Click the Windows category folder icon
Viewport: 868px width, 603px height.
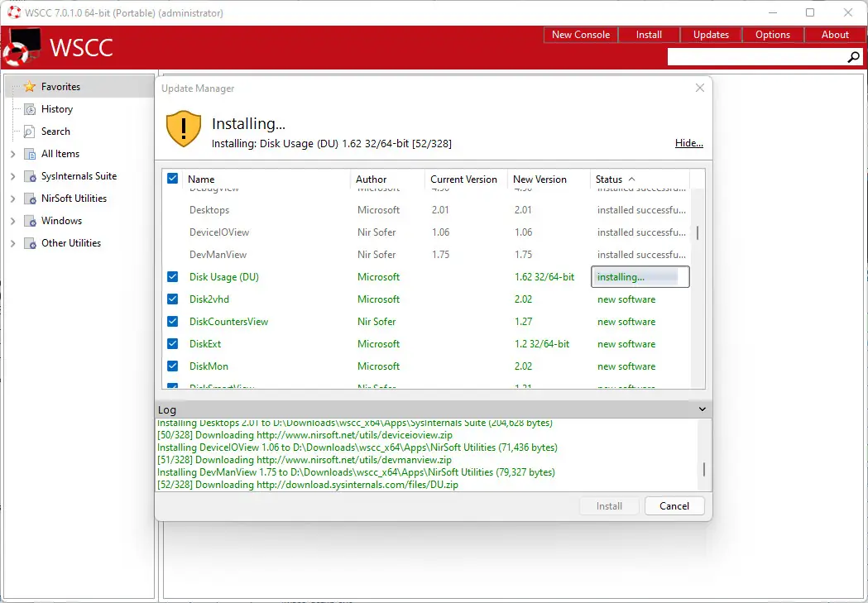tap(30, 221)
